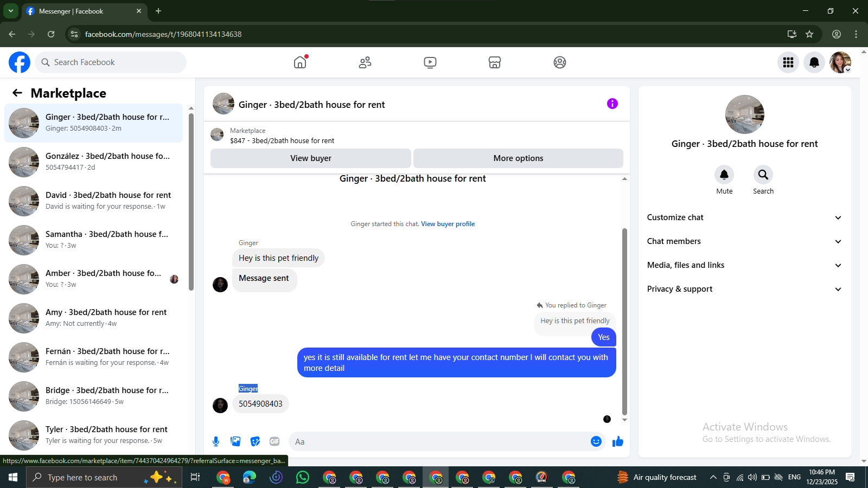
Task: Click the Search Facebook field
Action: pos(111,62)
